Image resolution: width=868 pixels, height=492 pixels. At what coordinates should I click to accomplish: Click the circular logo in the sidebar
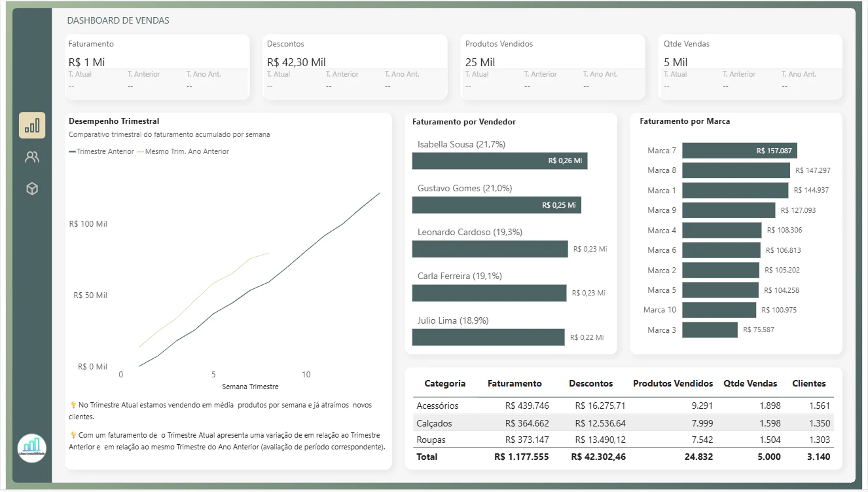(x=32, y=449)
